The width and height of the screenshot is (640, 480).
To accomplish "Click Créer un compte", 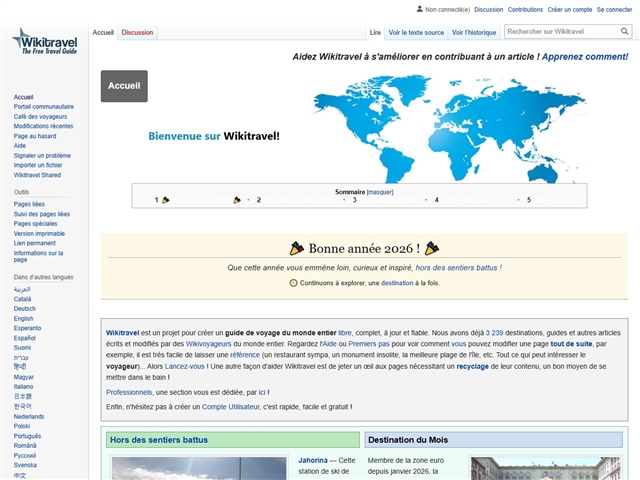I will (x=570, y=9).
